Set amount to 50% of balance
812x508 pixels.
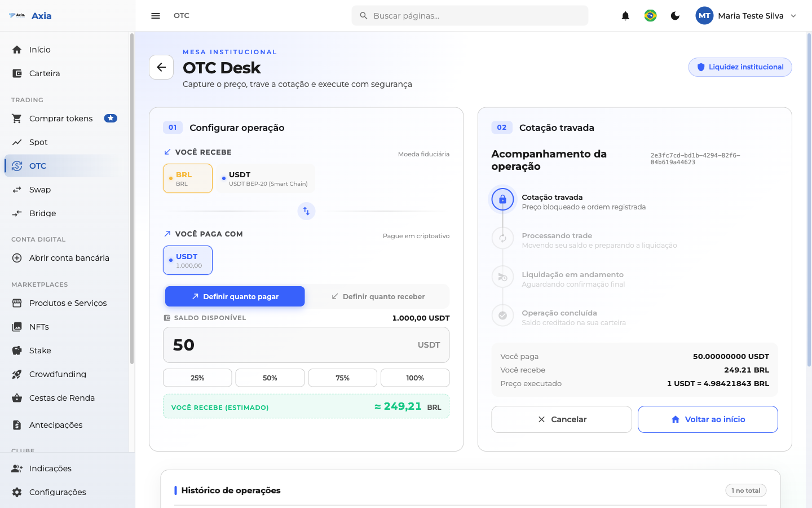[270, 378]
